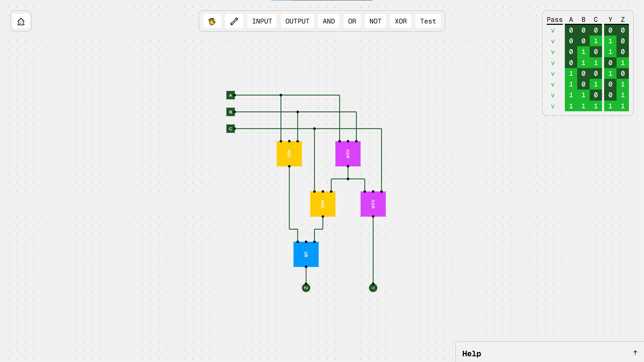Select the hand pan tool

212,21
